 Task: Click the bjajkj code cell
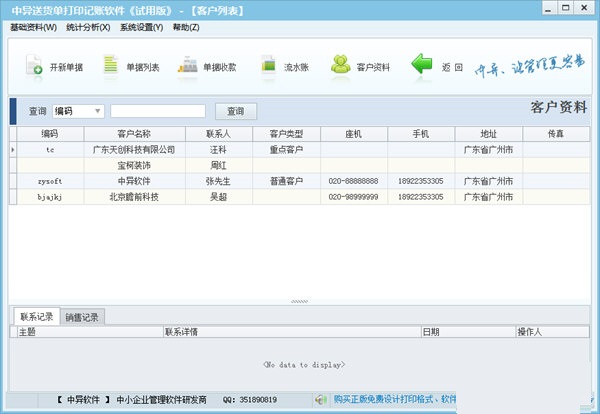click(x=50, y=197)
